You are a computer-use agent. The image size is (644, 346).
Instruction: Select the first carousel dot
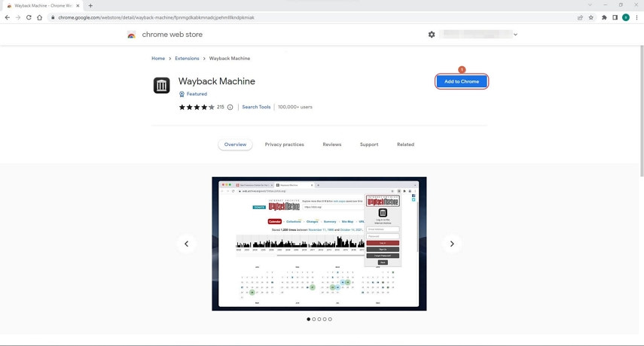pyautogui.click(x=309, y=320)
